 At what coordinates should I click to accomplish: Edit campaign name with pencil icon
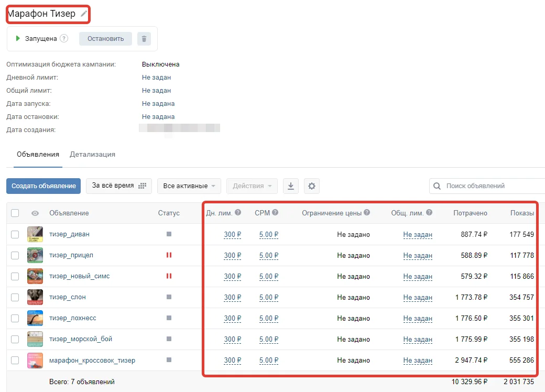[83, 14]
